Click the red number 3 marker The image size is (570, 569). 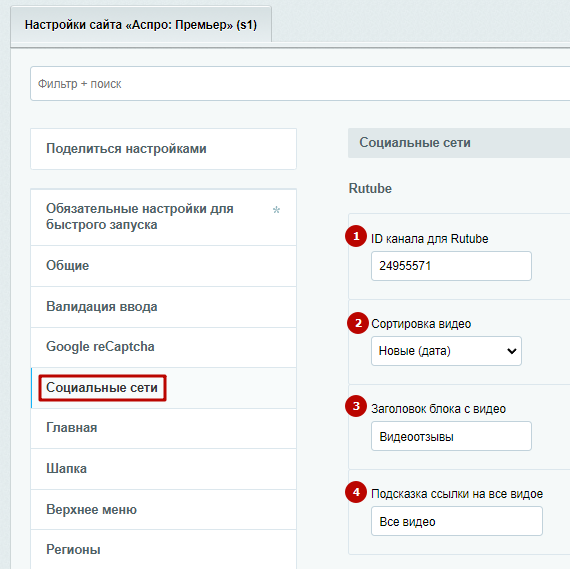(356, 406)
